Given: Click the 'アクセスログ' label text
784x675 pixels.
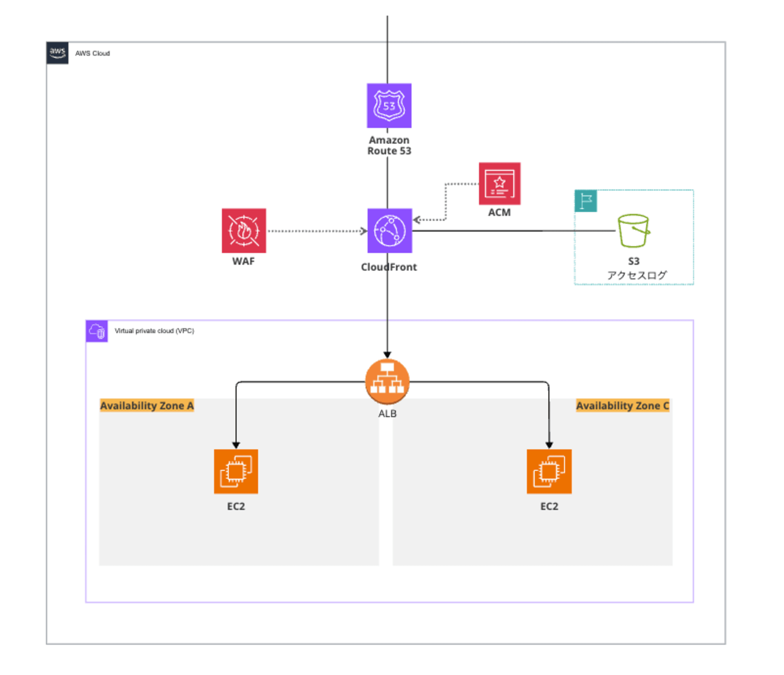Looking at the screenshot, I should pos(637,275).
